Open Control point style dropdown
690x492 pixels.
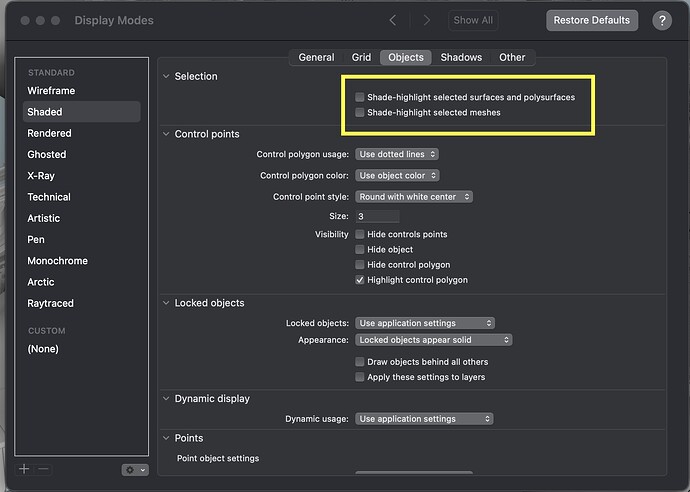point(414,197)
